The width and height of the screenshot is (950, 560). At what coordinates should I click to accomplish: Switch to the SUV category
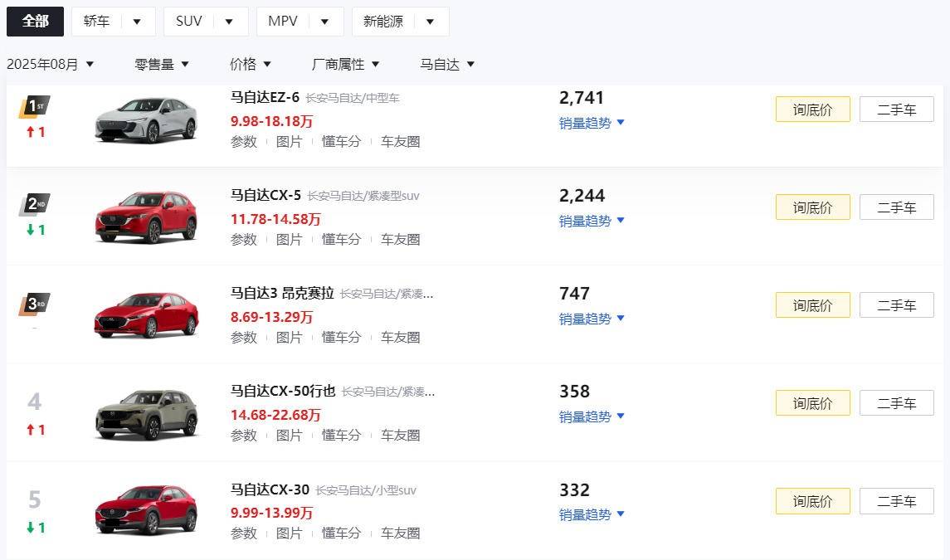[189, 22]
